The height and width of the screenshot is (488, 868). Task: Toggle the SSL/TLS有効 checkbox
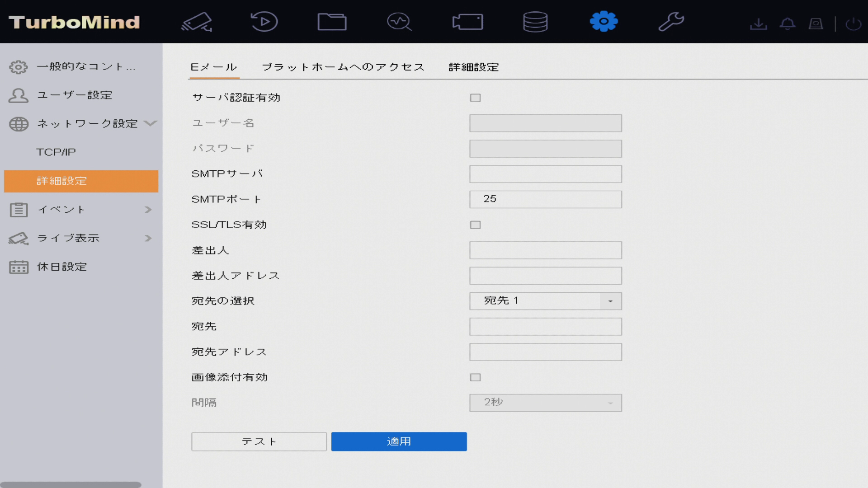(x=475, y=225)
